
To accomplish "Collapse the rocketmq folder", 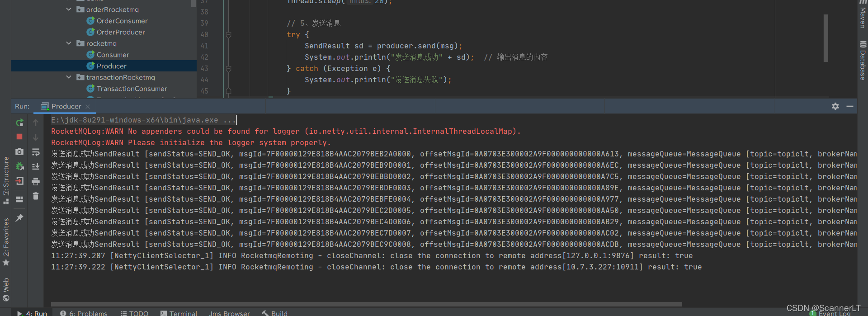I will (69, 43).
